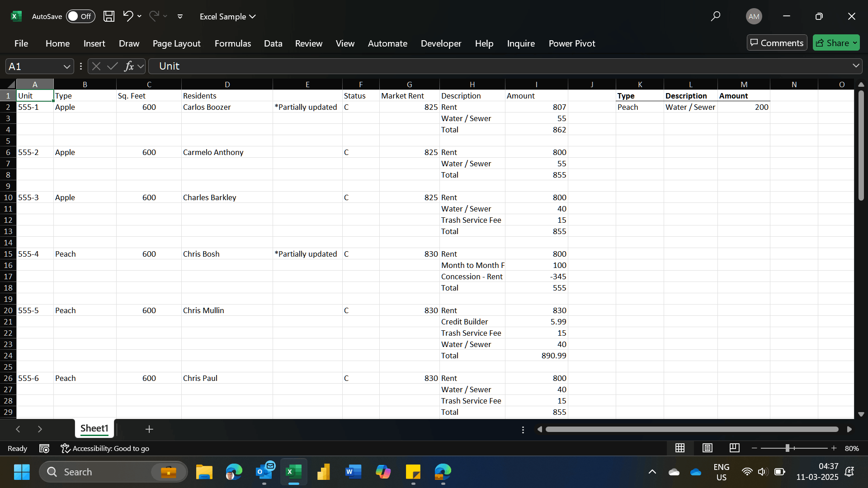
Task: Open the Name Box dropdown
Action: pyautogui.click(x=66, y=66)
